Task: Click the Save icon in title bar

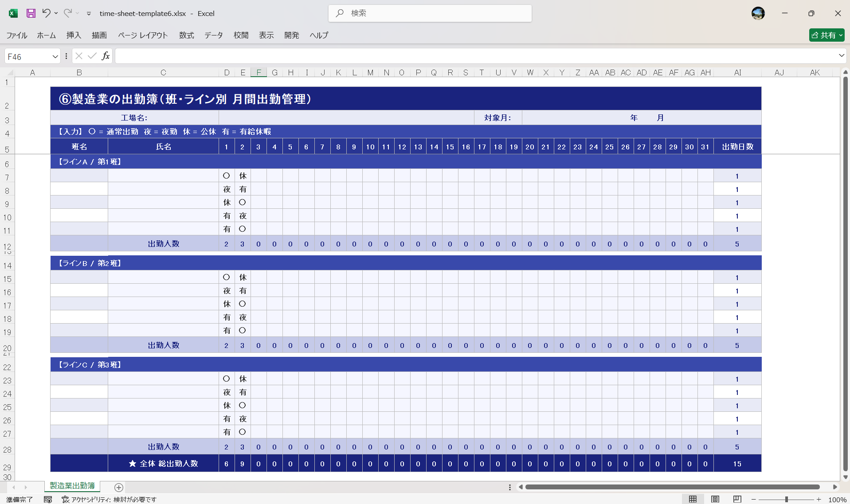Action: [31, 13]
